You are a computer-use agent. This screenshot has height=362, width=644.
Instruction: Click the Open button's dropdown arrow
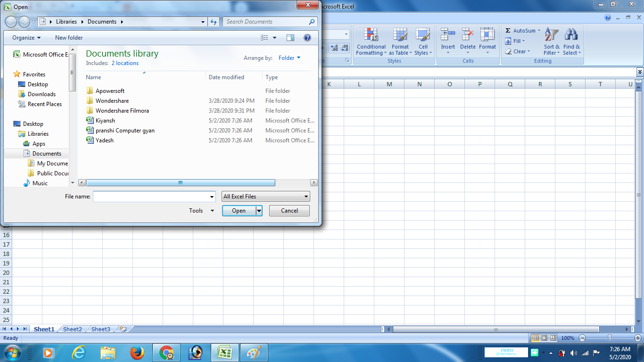pos(259,211)
